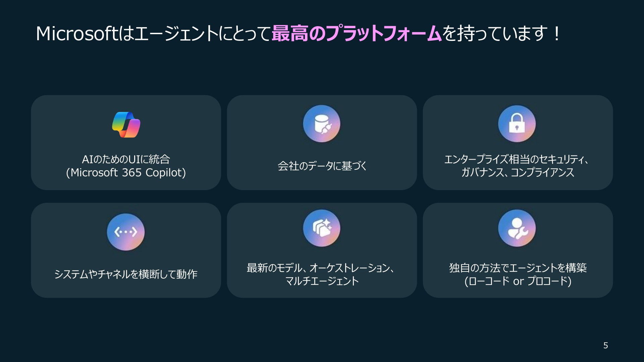Select the (ローコード or プロコード) text

(518, 281)
